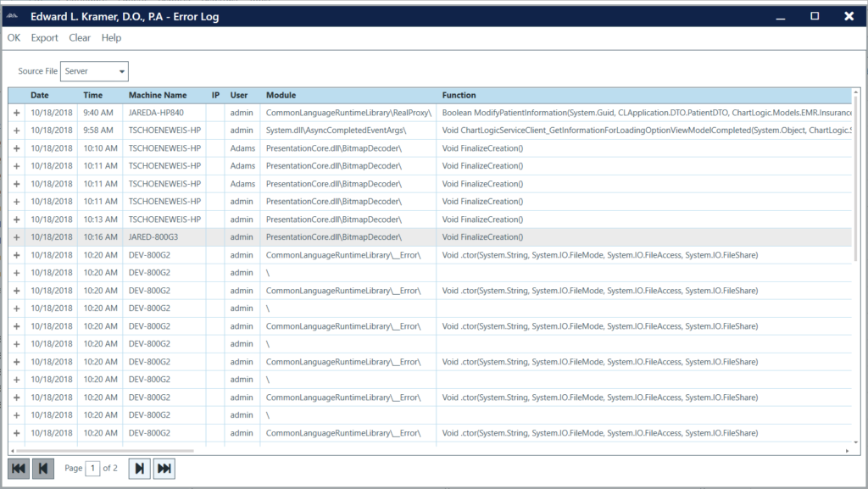Click the Boolean ModifyPatientInformation function cell
The width and height of the screenshot is (868, 489).
(644, 113)
